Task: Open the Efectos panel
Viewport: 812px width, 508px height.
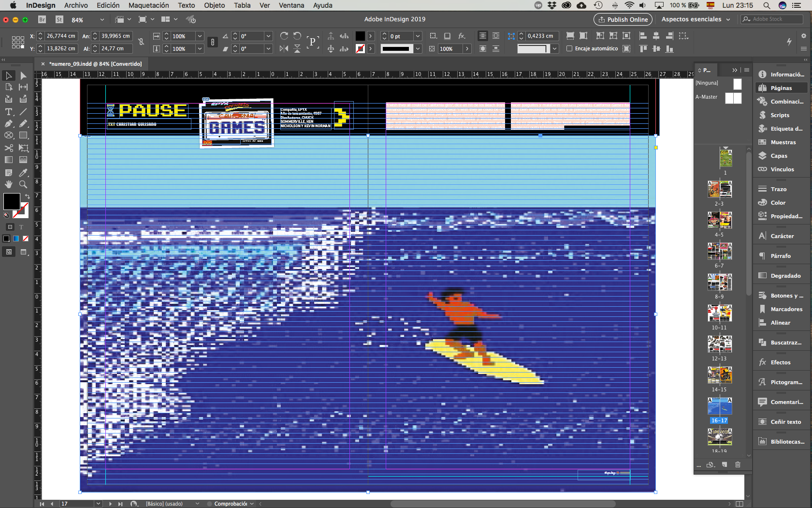Action: pos(780,362)
